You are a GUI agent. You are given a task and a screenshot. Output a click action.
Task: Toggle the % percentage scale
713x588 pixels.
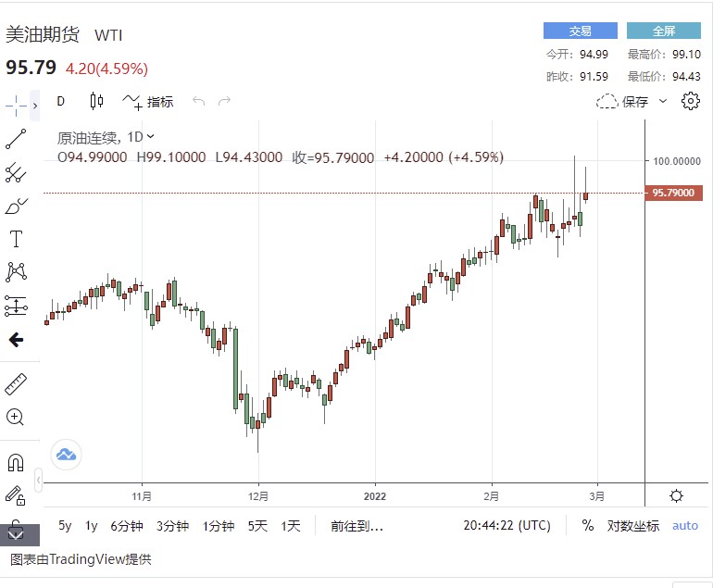pos(587,525)
